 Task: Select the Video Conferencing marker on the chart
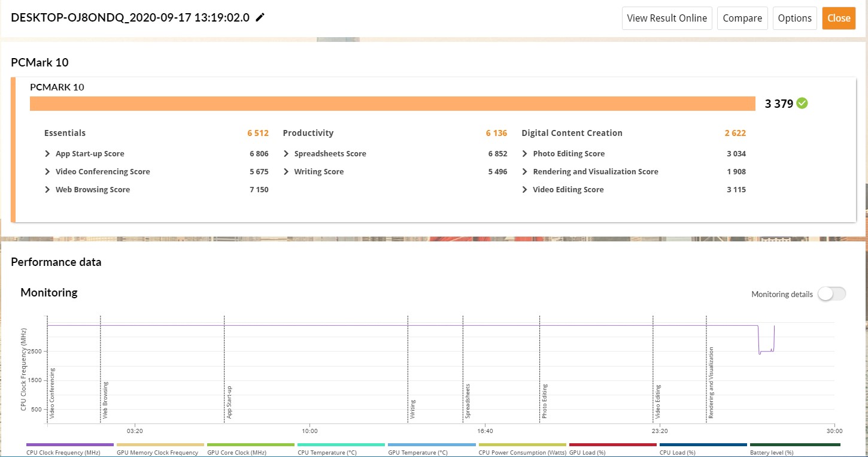point(53,394)
